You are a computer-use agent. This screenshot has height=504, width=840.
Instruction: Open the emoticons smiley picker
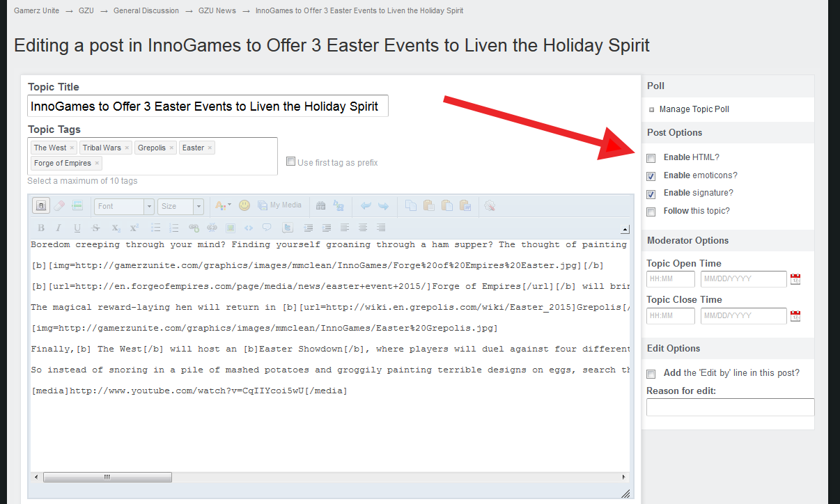[244, 205]
